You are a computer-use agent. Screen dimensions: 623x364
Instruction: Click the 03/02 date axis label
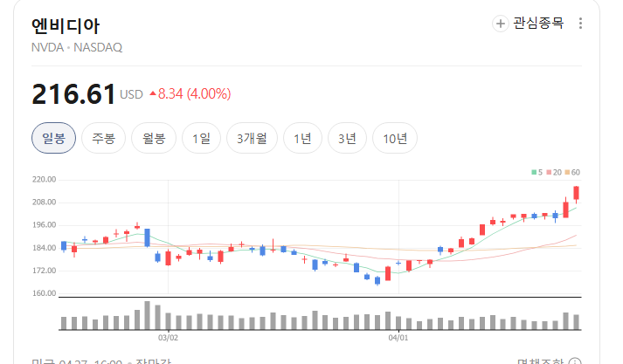[168, 338]
